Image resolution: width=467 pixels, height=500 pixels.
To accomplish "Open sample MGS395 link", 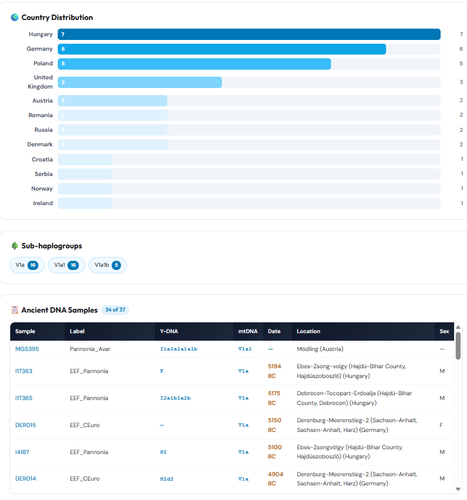I will tap(27, 349).
